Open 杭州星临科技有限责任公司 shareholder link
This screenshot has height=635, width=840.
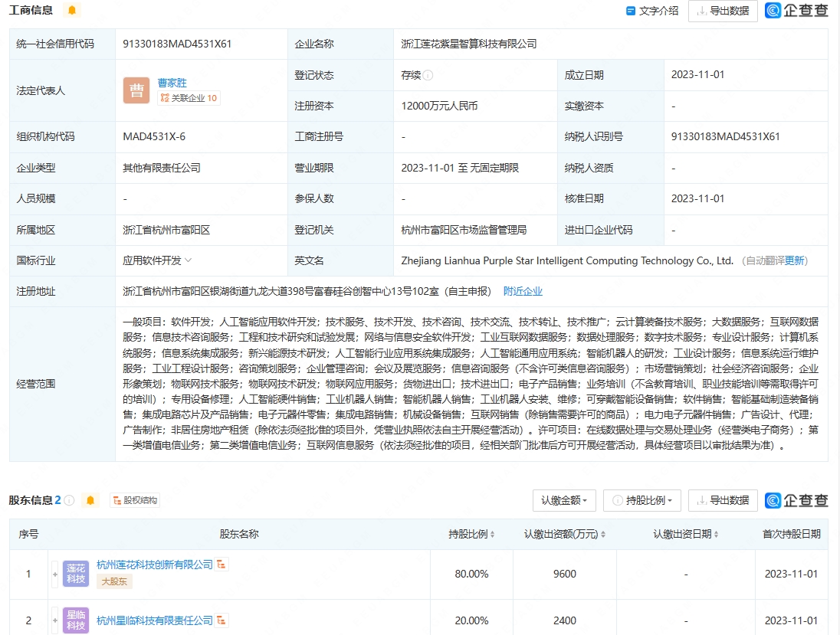pos(154,620)
